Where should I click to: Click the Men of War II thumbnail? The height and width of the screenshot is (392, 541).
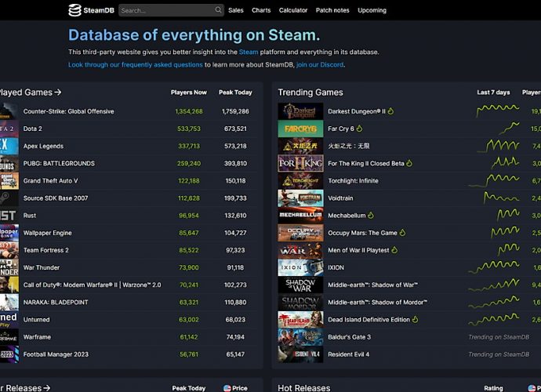(300, 250)
